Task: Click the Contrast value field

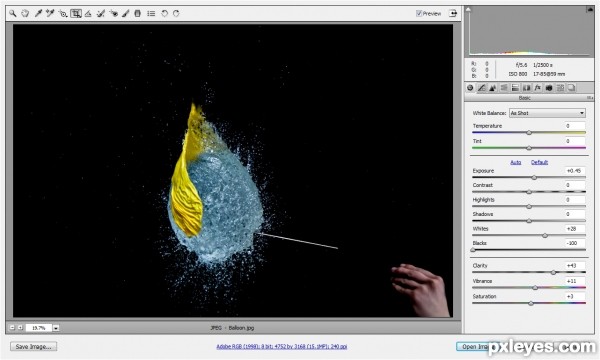Action: (x=575, y=185)
